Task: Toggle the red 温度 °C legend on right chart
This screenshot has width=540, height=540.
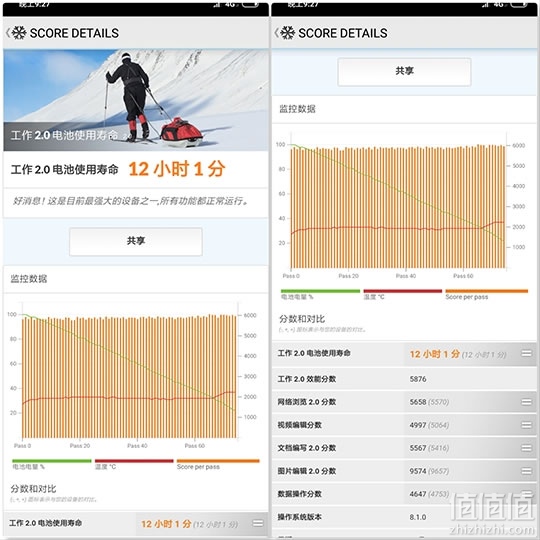Action: pos(403,294)
